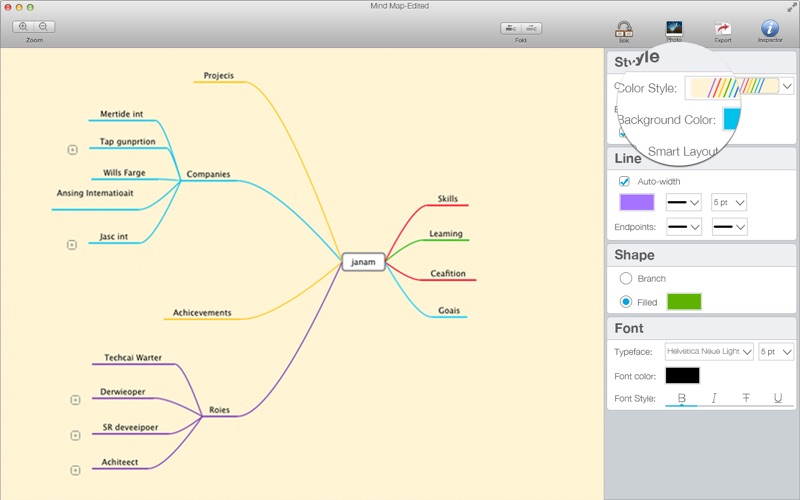Screen dimensions: 800x500
Task: Open the Color Style dropdown
Action: coord(787,87)
